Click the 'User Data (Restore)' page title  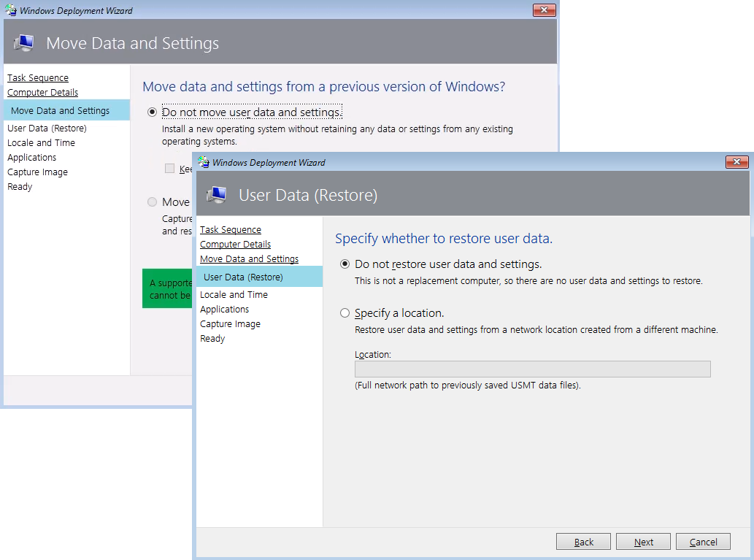pos(308,196)
